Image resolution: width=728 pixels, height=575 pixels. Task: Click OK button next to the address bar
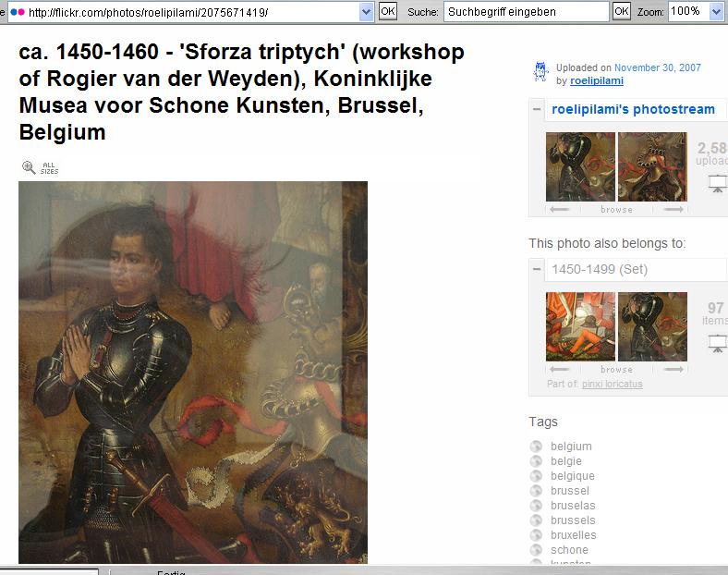(x=388, y=11)
